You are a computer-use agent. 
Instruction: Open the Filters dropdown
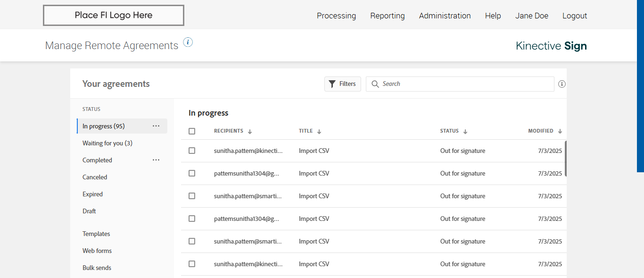click(x=343, y=84)
